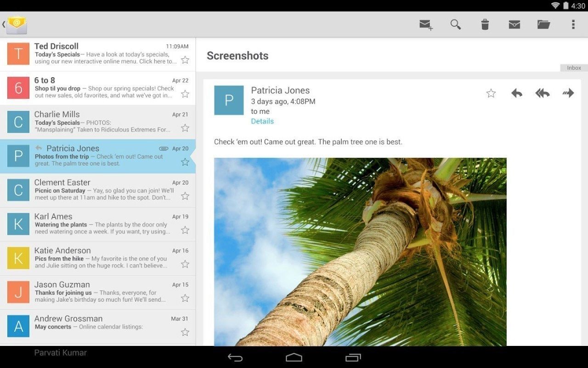The height and width of the screenshot is (368, 588).
Task: Go to Android Home button
Action: [x=294, y=357]
